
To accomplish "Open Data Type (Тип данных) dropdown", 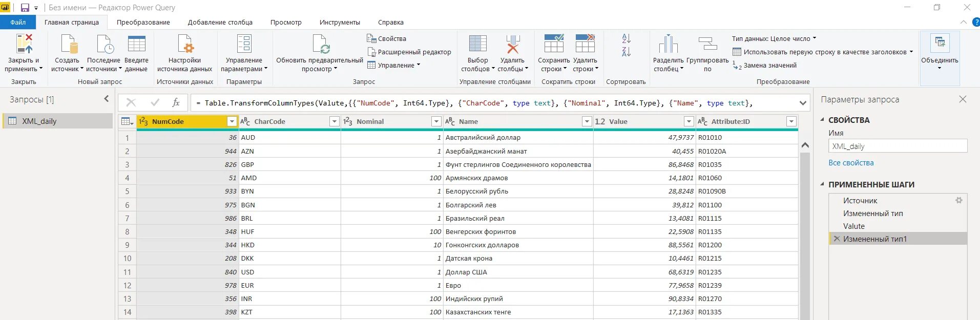I will (774, 38).
